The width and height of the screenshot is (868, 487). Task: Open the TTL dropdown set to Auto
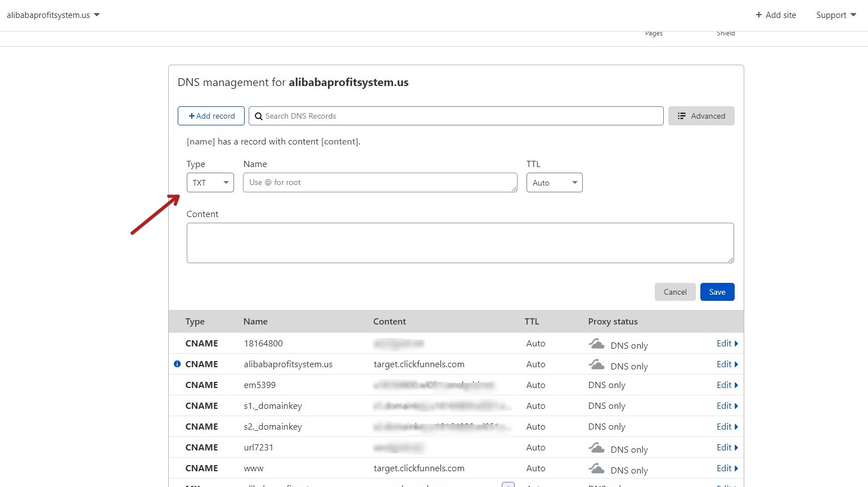(555, 183)
